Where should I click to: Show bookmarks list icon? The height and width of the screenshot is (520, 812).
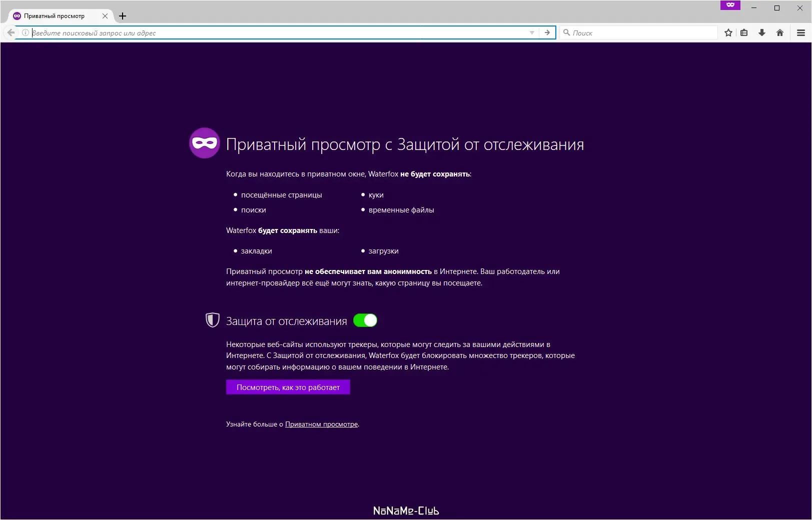[744, 32]
